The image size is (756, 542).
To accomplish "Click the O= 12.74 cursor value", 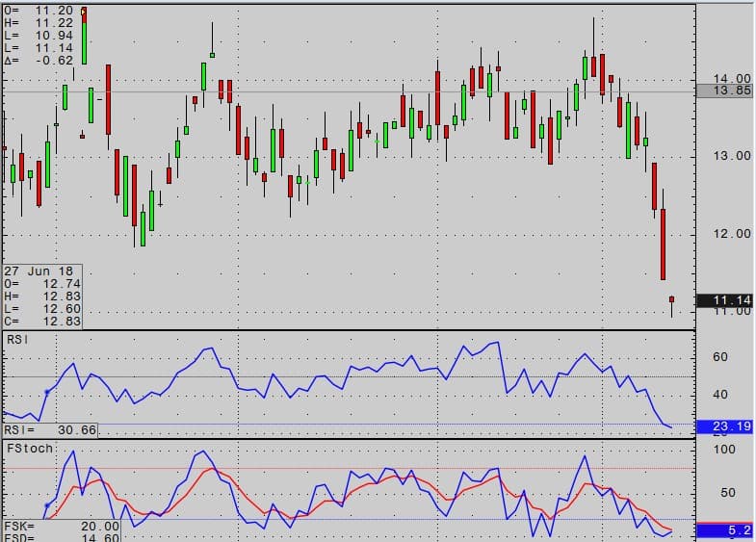I will tap(42, 284).
